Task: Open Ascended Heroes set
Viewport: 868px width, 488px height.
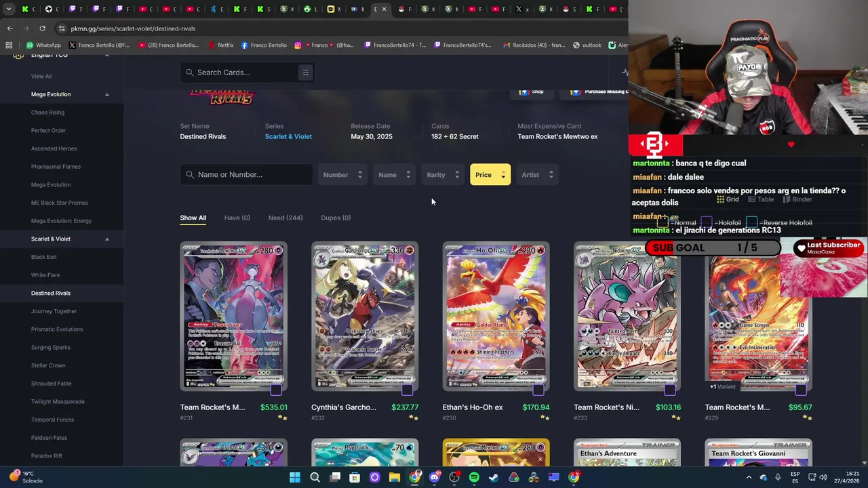Action: coord(54,148)
